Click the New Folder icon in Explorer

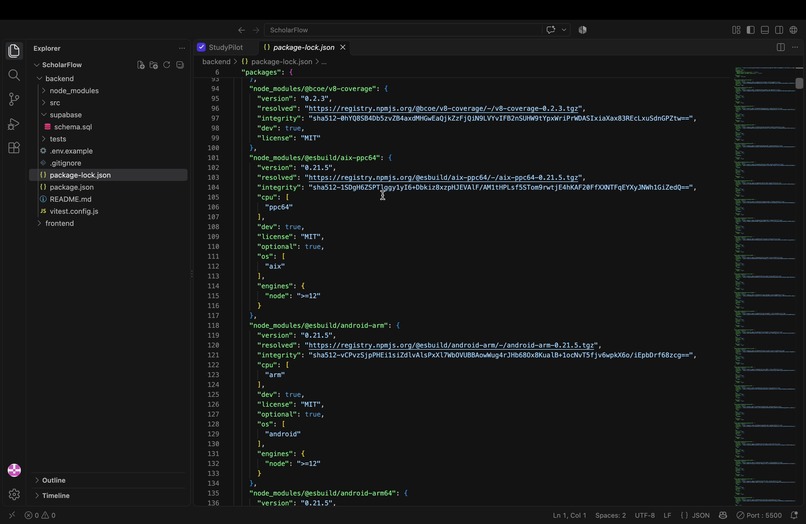coord(154,65)
